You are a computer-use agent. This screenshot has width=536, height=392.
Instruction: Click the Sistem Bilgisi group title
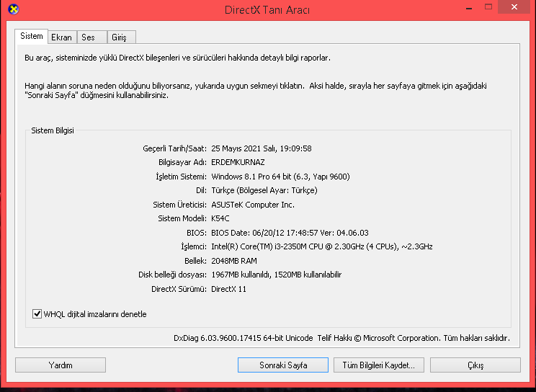click(x=53, y=130)
